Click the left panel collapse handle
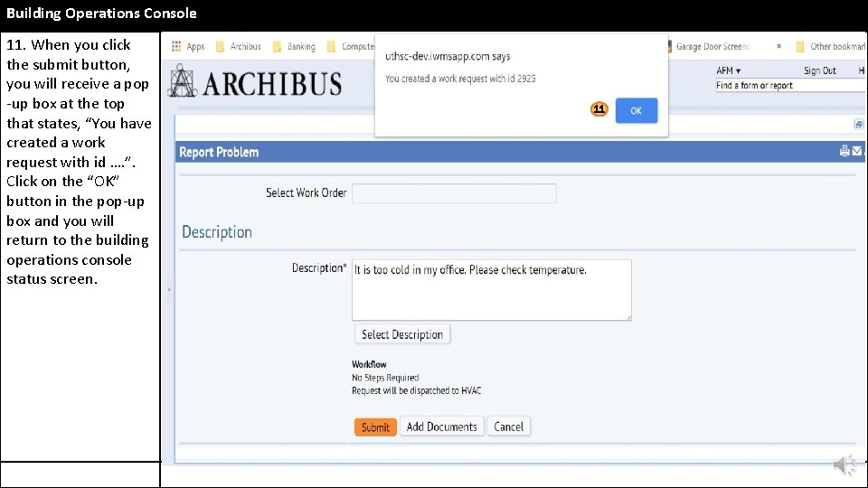Viewport: 868px width, 488px height. [x=169, y=289]
